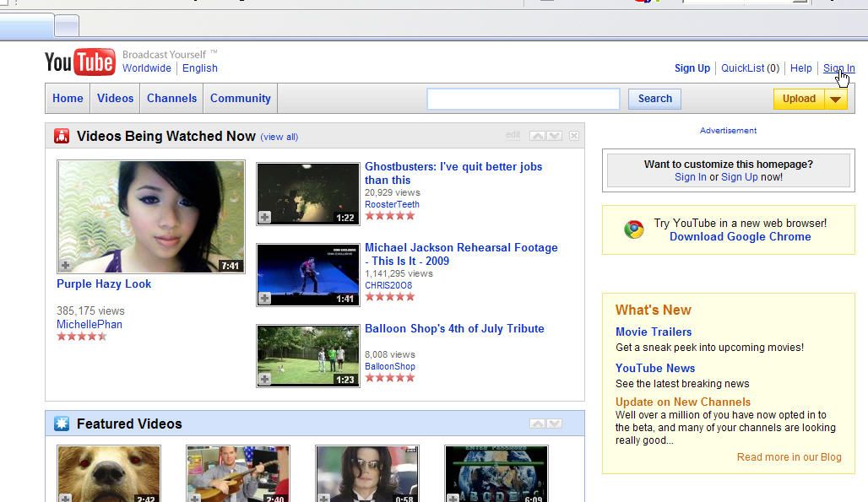Click the 385,175 views text
Screen dimensions: 868x502
pyautogui.click(x=90, y=310)
